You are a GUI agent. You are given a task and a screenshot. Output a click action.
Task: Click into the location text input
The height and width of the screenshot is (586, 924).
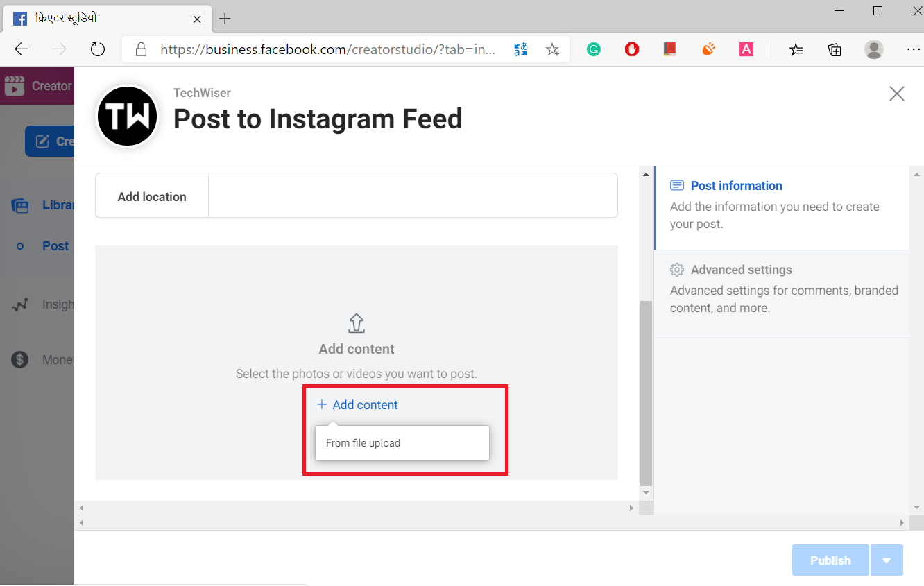pos(413,196)
